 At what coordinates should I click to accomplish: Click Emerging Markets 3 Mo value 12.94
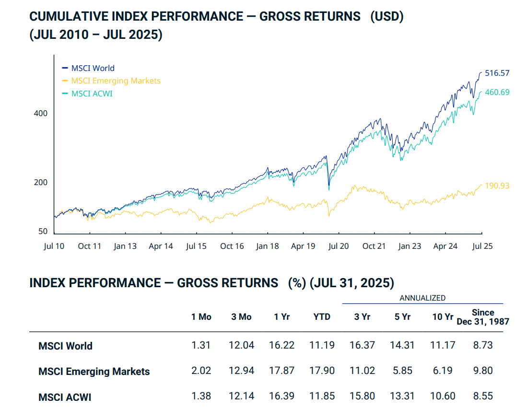tap(241, 371)
